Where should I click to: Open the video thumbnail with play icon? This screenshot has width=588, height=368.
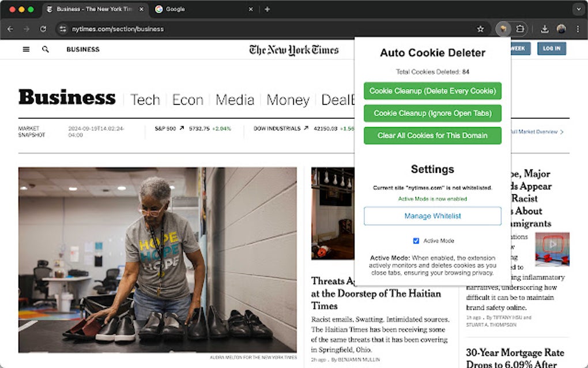(x=552, y=249)
